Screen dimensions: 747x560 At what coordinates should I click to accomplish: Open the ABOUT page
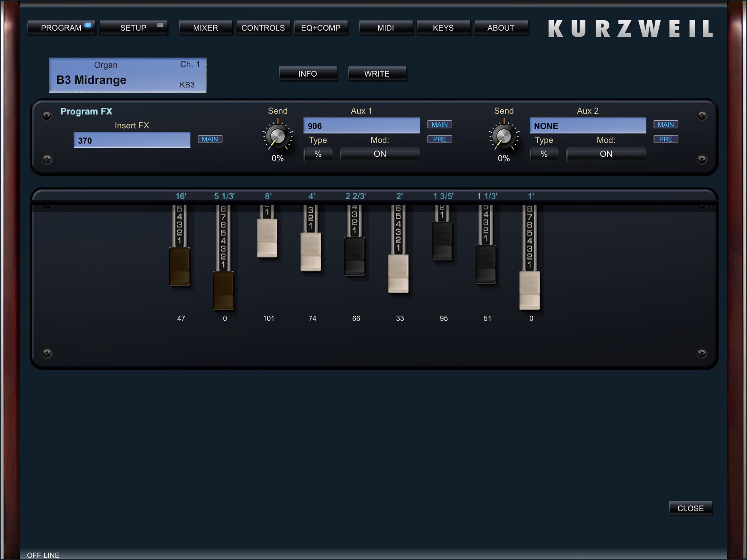coord(501,28)
